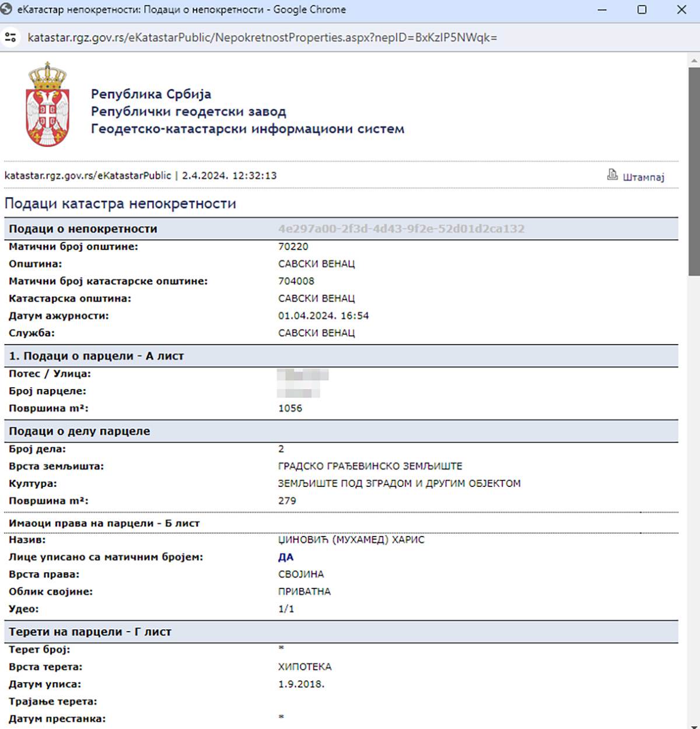Screen dimensions: 700x729
Task: Click the globe icon in the title bar
Action: pos(7,10)
